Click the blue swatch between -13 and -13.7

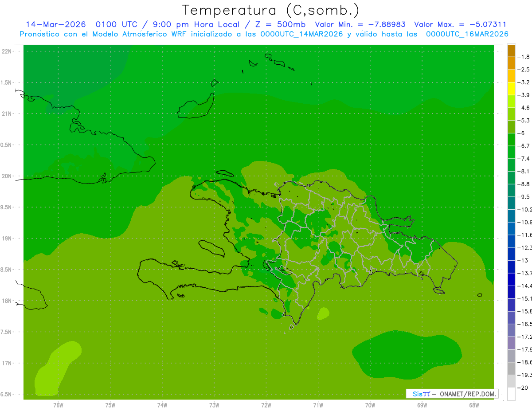click(511, 267)
